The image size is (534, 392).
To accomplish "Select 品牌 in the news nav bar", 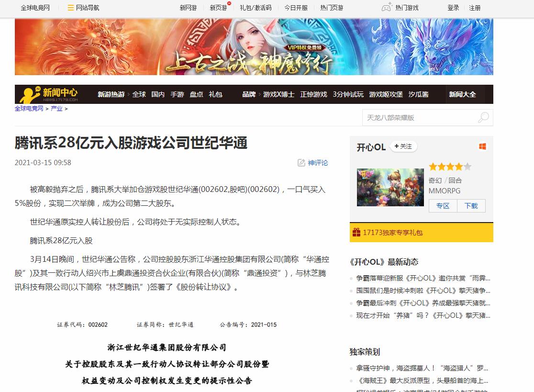I will coord(249,94).
